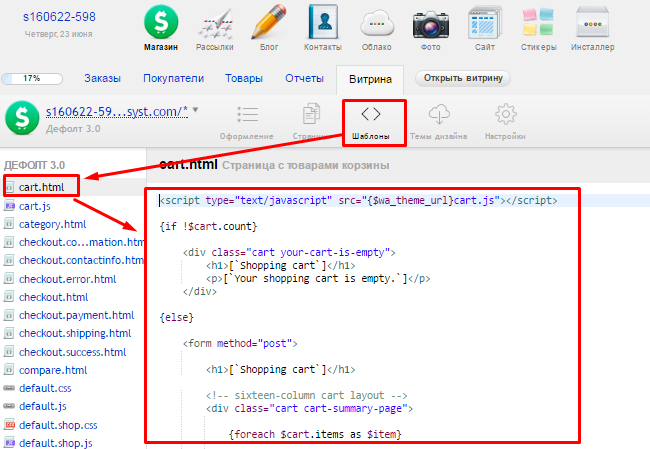Open category.html template
Viewport: 650px width, 449px height.
(x=53, y=224)
